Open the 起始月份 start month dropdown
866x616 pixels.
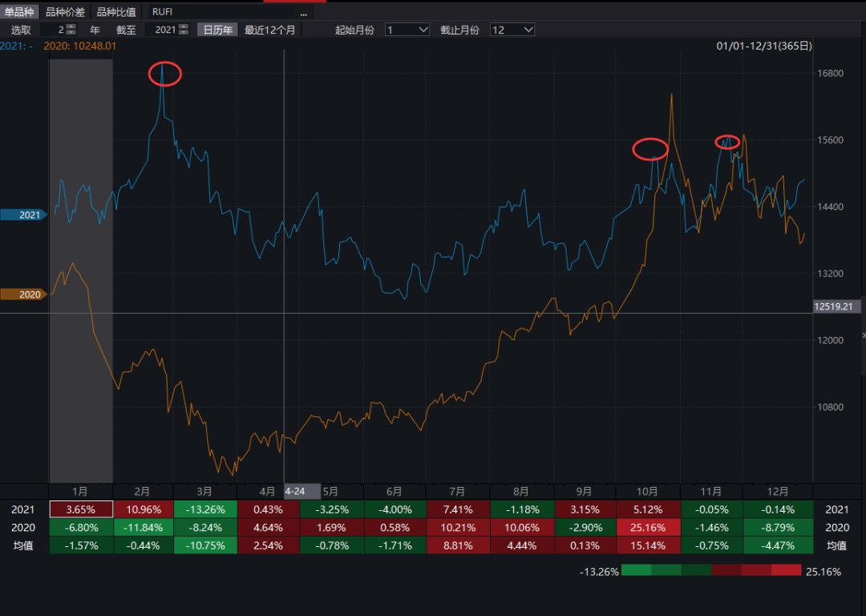[x=407, y=30]
